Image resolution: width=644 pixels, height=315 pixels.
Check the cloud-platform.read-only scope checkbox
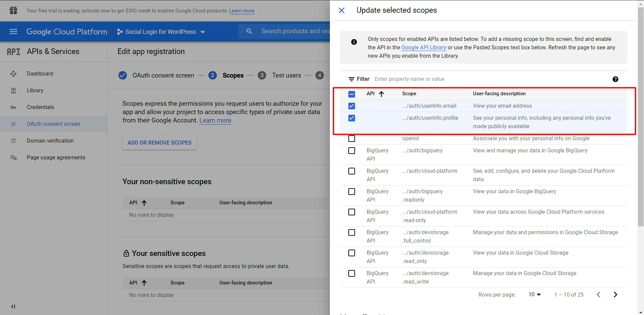tap(352, 212)
